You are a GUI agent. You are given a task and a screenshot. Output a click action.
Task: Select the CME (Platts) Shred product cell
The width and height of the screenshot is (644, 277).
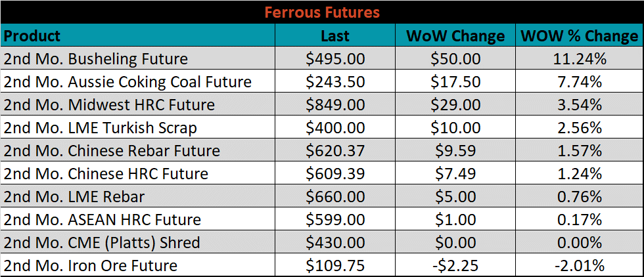click(x=138, y=242)
